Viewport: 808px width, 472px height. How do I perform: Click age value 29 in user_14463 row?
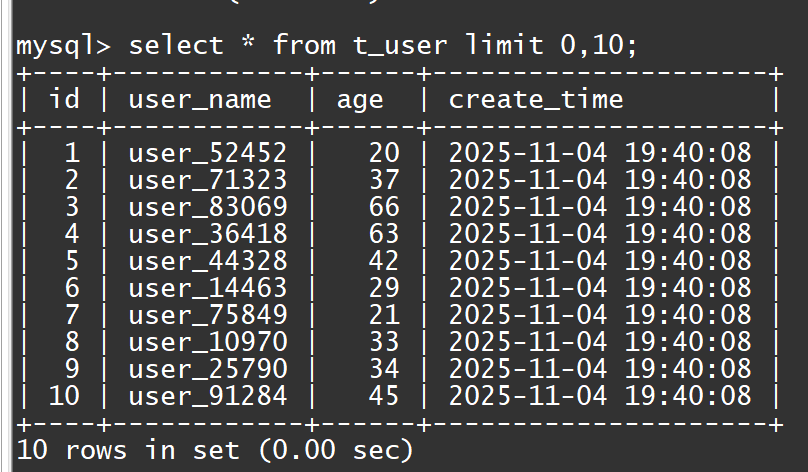384,288
